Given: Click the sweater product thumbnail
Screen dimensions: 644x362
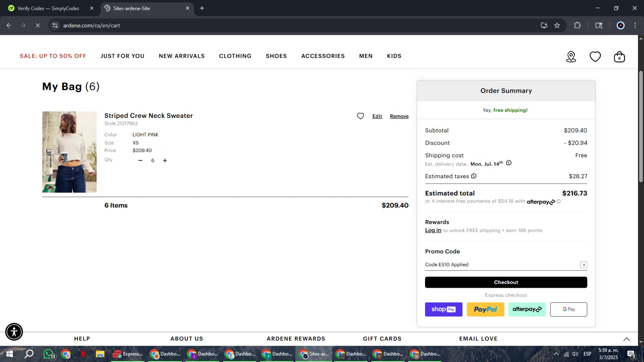Looking at the screenshot, I should coord(69,152).
